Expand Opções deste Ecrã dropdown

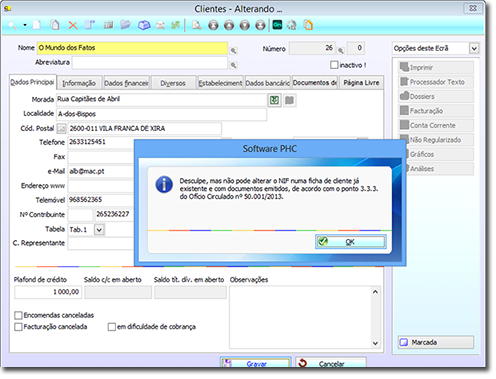(474, 49)
